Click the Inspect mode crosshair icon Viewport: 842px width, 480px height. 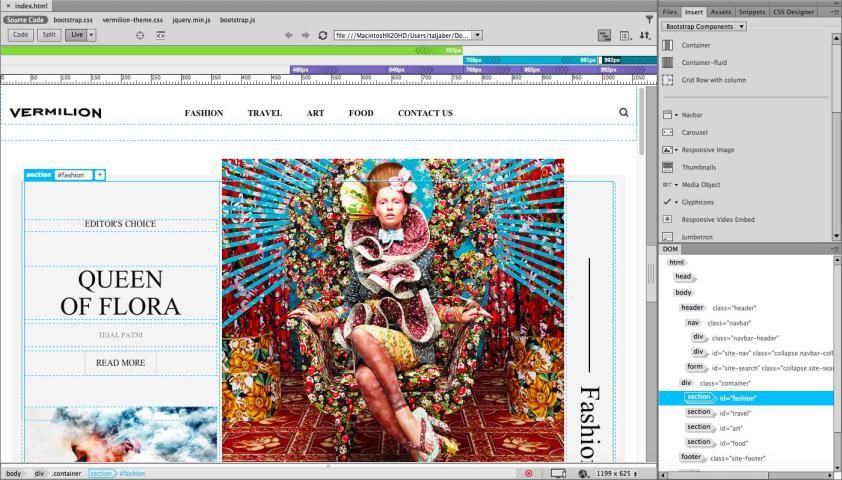pyautogui.click(x=140, y=35)
